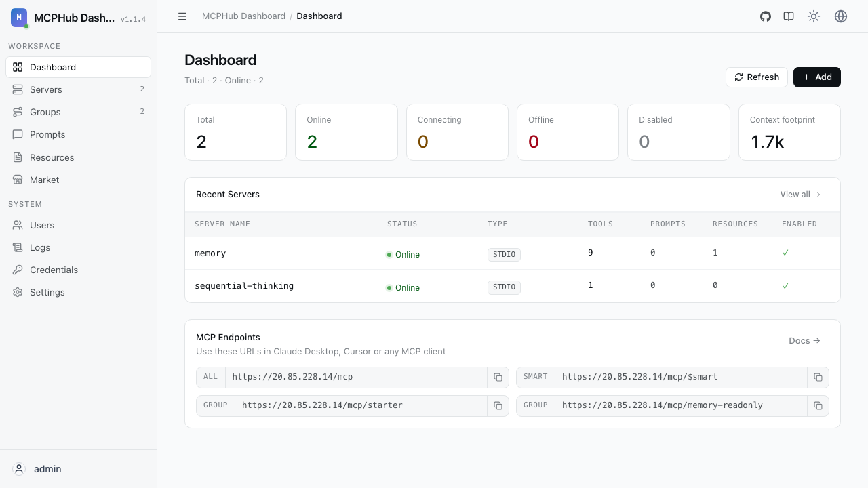868x488 pixels.
Task: Go to Groups in the sidebar
Action: [x=78, y=112]
